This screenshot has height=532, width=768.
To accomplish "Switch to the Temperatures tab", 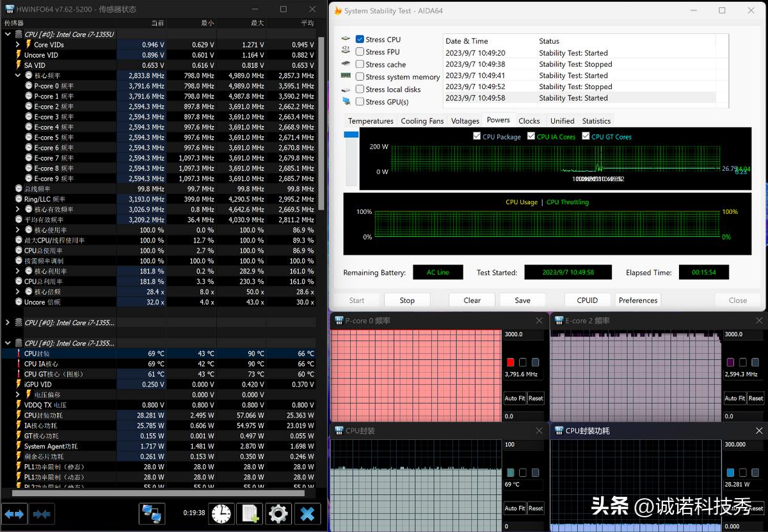I will (371, 121).
